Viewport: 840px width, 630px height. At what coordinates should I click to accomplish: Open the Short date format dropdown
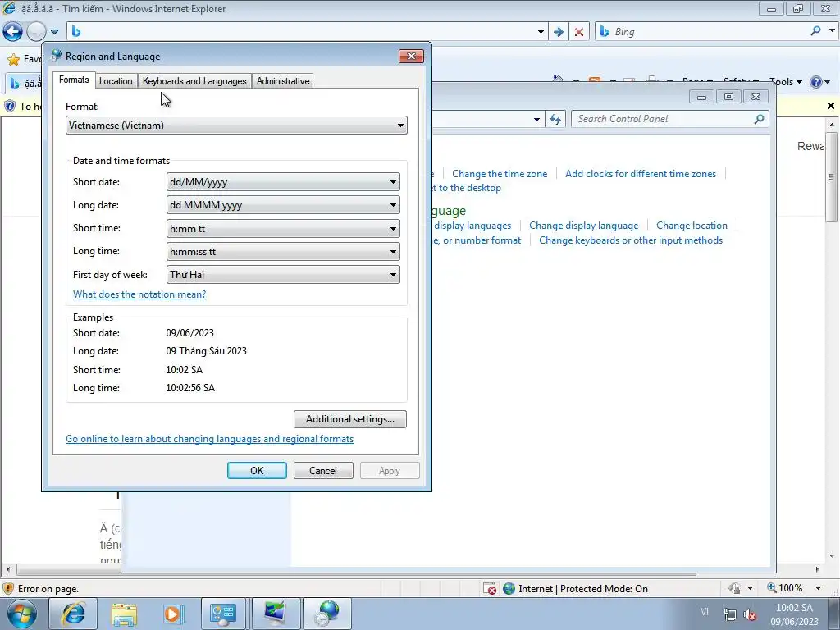tap(283, 182)
